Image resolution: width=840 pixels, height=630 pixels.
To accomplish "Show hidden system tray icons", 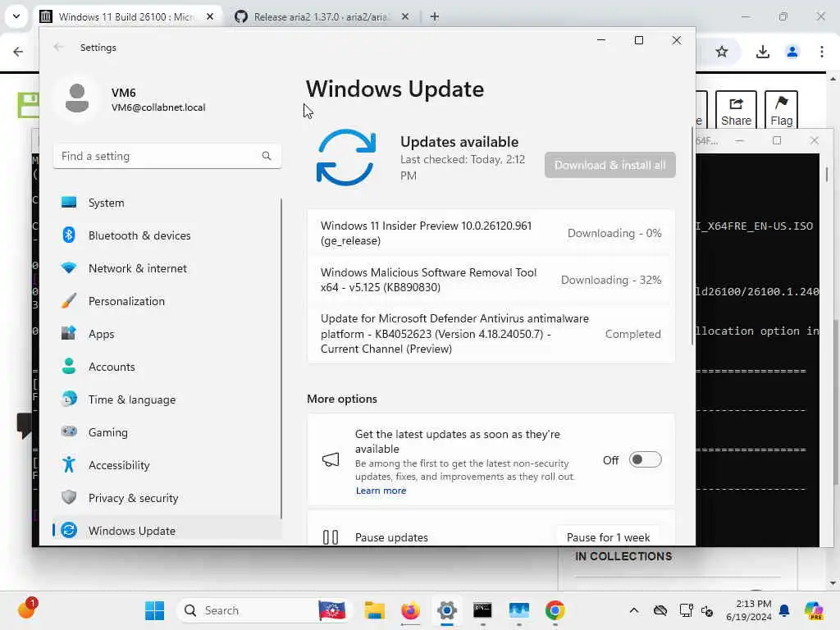I will [x=634, y=610].
